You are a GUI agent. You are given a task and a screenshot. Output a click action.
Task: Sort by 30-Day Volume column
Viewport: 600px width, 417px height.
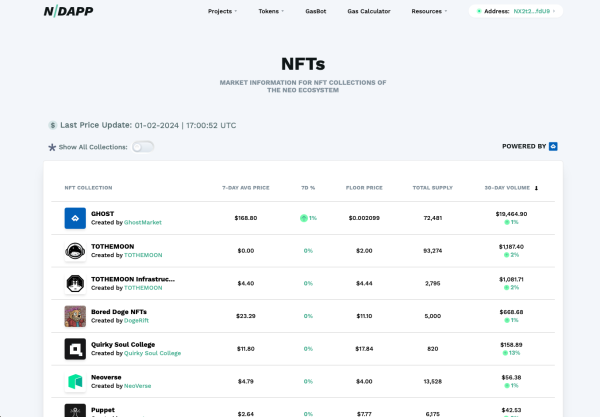507,188
